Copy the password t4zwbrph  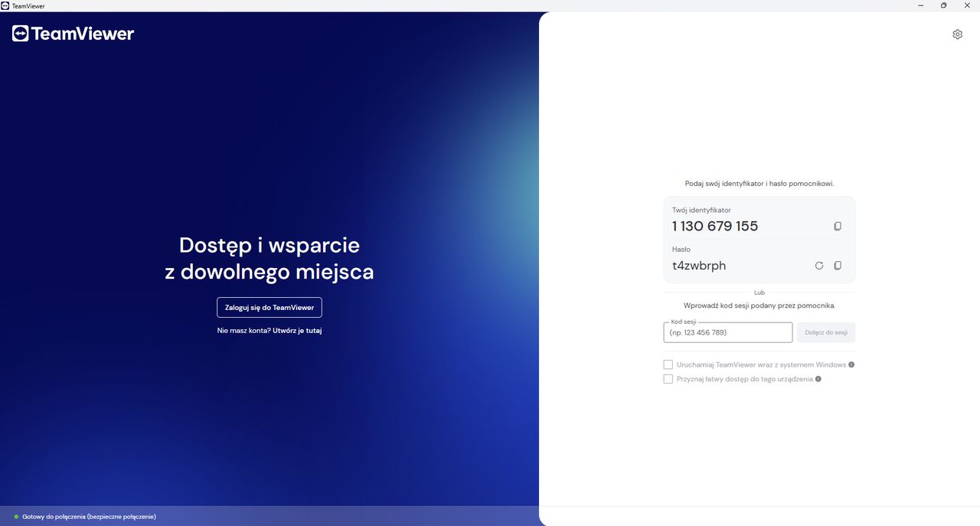coord(838,266)
